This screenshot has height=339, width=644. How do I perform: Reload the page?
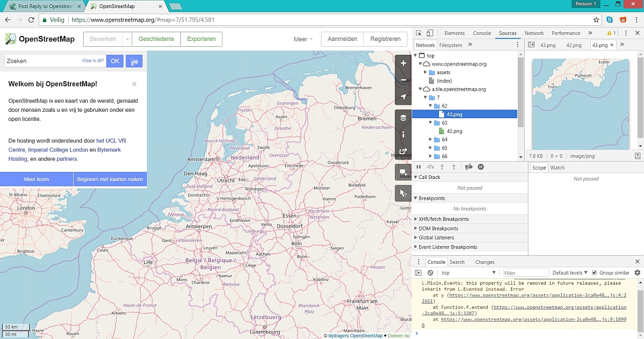[x=31, y=19]
